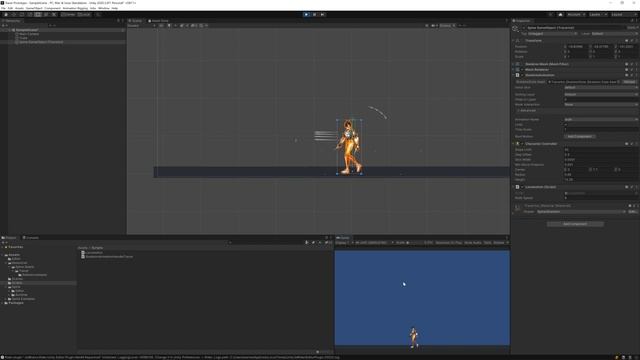Toggle the Loop checkbox
The height and width of the screenshot is (360, 640).
(566, 124)
